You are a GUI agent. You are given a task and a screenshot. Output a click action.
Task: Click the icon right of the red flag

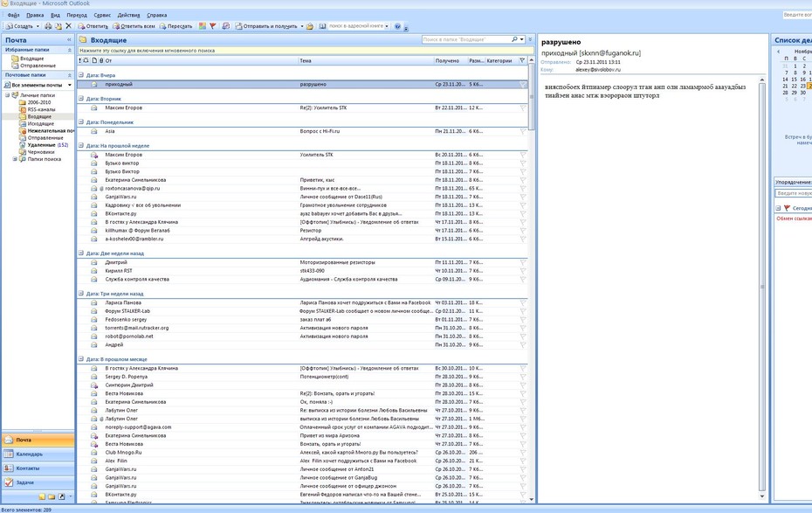226,26
